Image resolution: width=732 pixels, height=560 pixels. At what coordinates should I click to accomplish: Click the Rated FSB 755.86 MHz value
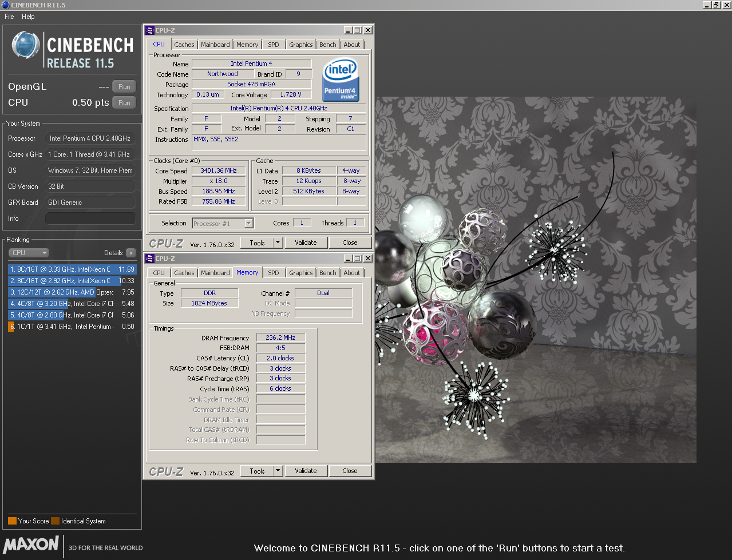tap(219, 201)
